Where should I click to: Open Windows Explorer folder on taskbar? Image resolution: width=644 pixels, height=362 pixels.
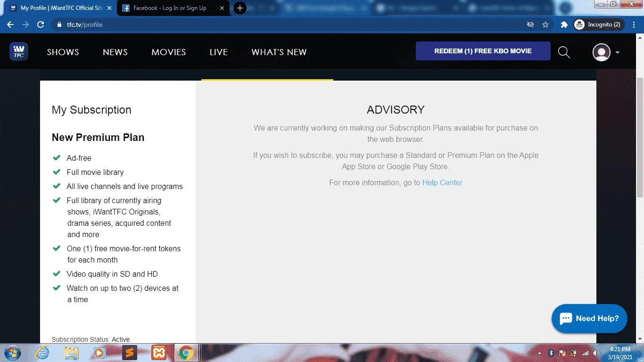point(71,353)
